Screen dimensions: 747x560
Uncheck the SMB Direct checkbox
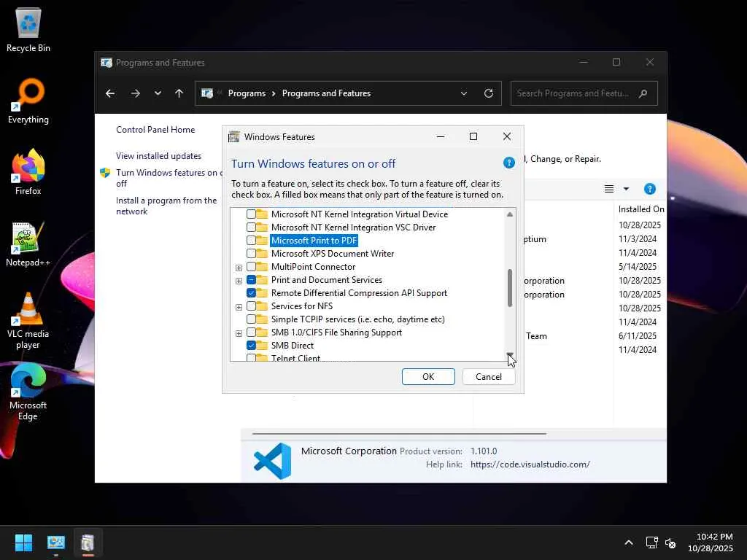pos(251,345)
